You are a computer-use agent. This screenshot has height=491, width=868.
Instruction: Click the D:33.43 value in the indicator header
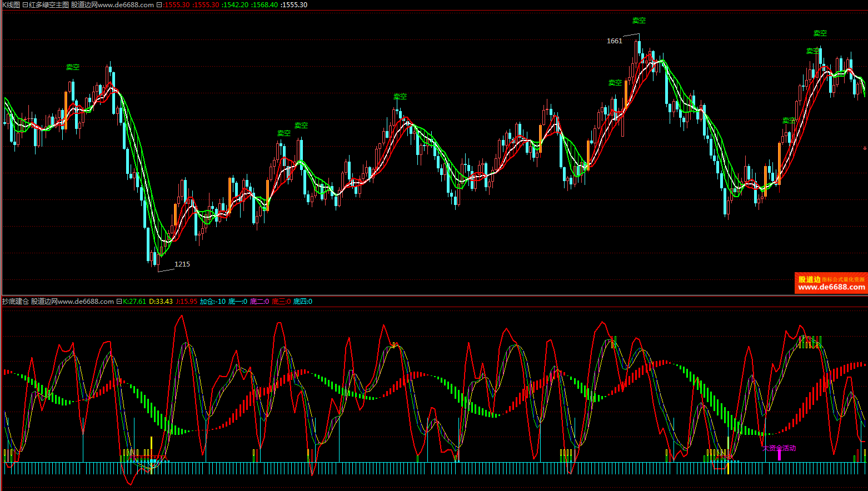click(x=161, y=302)
